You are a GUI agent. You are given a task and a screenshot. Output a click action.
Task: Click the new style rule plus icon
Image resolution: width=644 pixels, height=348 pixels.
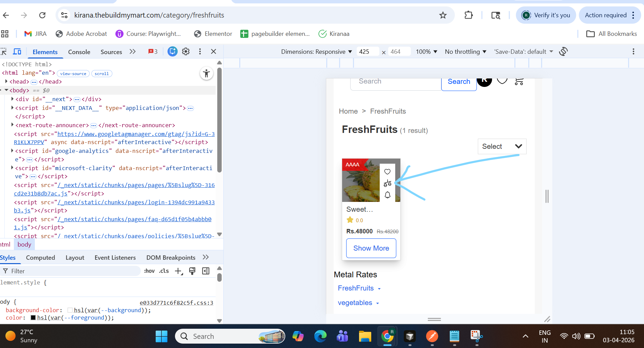coord(178,271)
